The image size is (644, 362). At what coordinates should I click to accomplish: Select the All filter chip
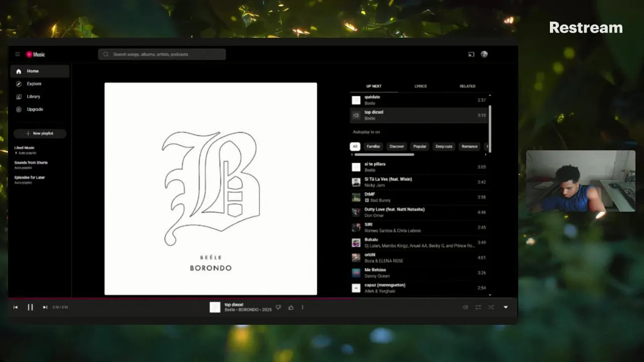(x=355, y=146)
